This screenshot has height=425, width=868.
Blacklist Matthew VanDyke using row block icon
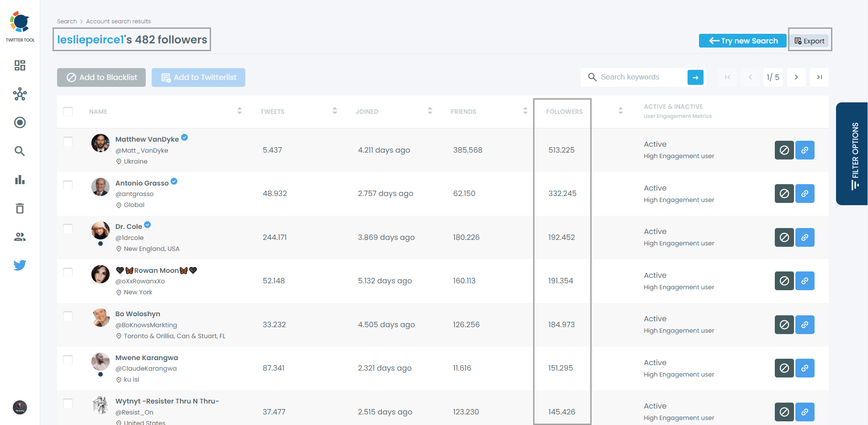pyautogui.click(x=784, y=150)
